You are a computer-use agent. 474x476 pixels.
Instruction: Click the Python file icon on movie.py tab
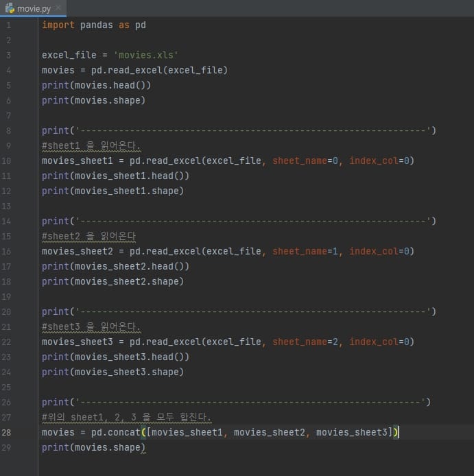tap(10, 8)
